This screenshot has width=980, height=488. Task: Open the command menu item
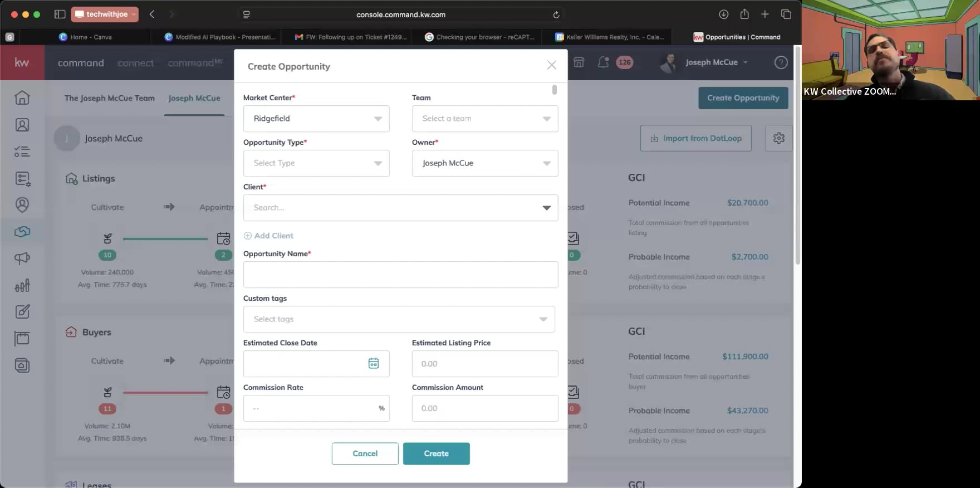[x=81, y=63]
